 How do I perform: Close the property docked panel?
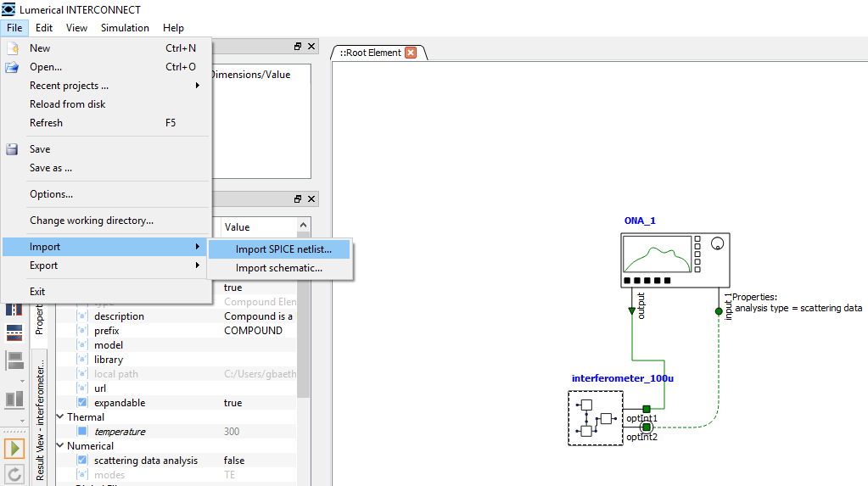coord(311,198)
